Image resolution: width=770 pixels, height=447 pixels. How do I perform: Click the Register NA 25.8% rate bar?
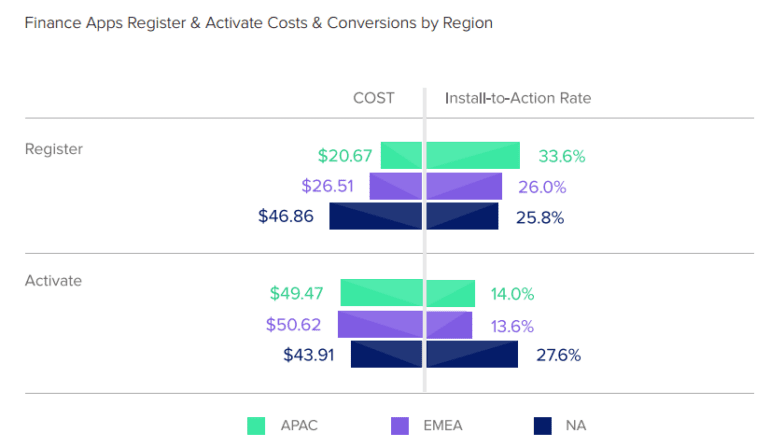[463, 216]
